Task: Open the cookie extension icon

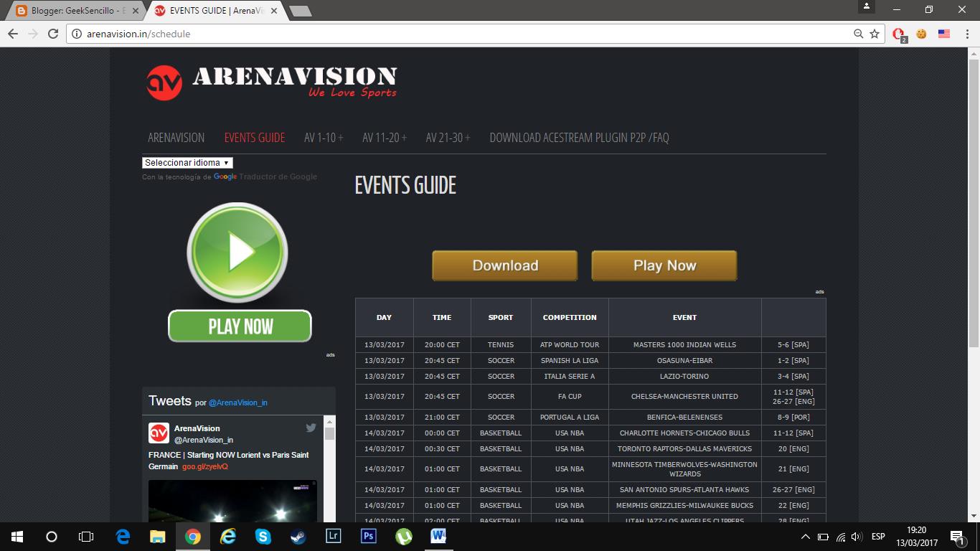Action: point(921,34)
